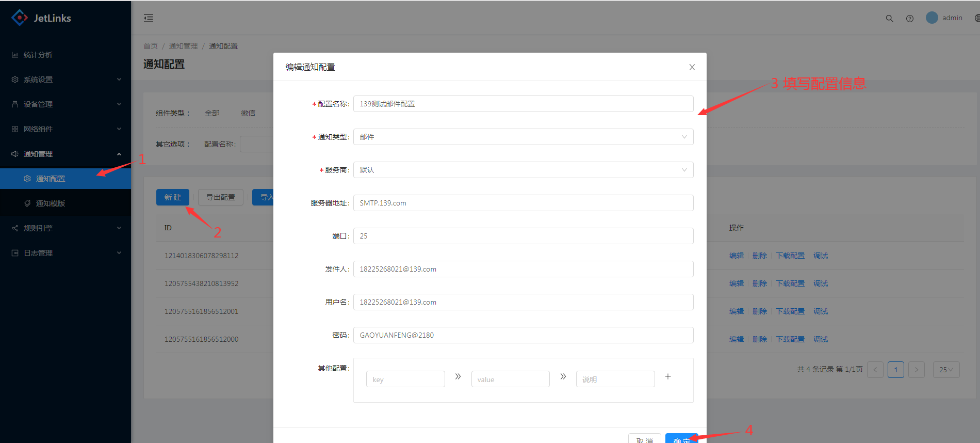Click into the 配置名称 input field
This screenshot has width=980, height=443.
tap(523, 104)
